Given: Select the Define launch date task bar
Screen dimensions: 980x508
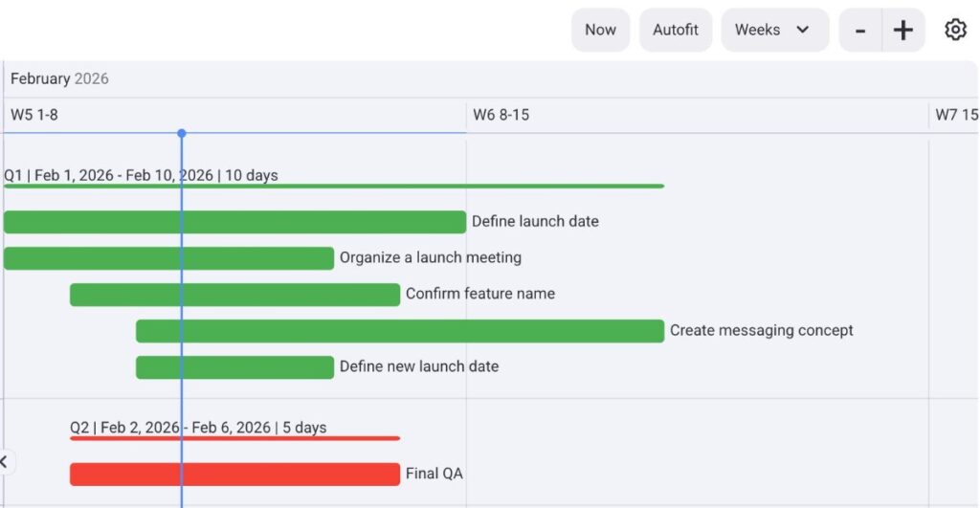Looking at the screenshot, I should [234, 222].
